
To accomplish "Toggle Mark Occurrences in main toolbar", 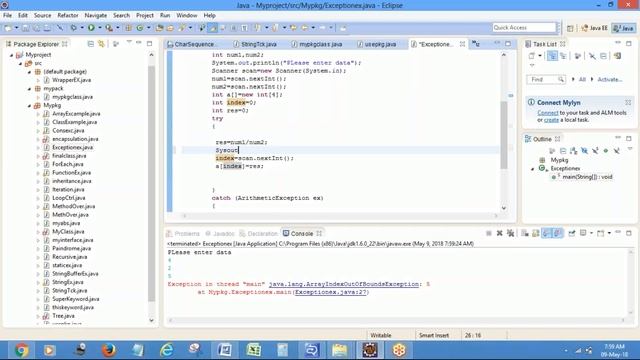I will (212, 28).
